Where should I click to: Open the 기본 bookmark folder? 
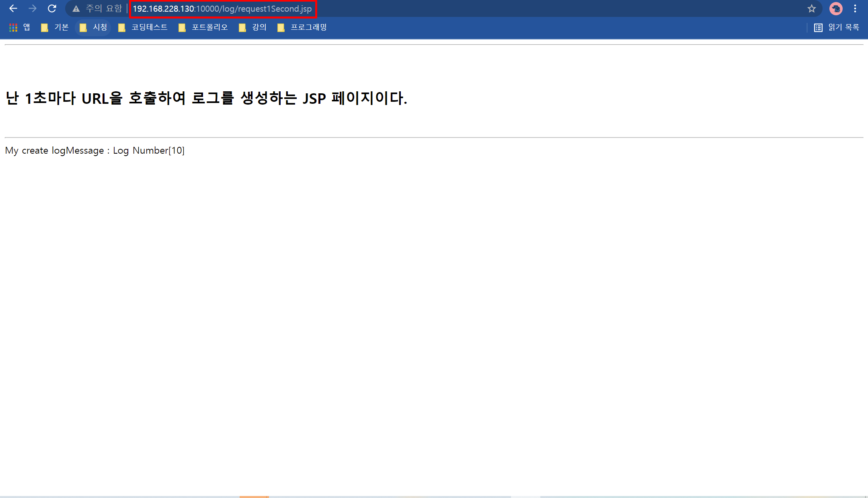click(x=55, y=27)
